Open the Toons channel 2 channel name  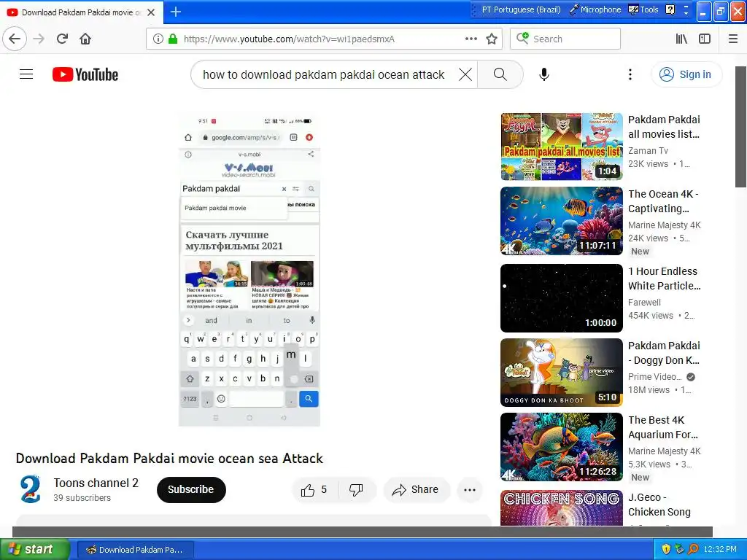click(x=96, y=483)
